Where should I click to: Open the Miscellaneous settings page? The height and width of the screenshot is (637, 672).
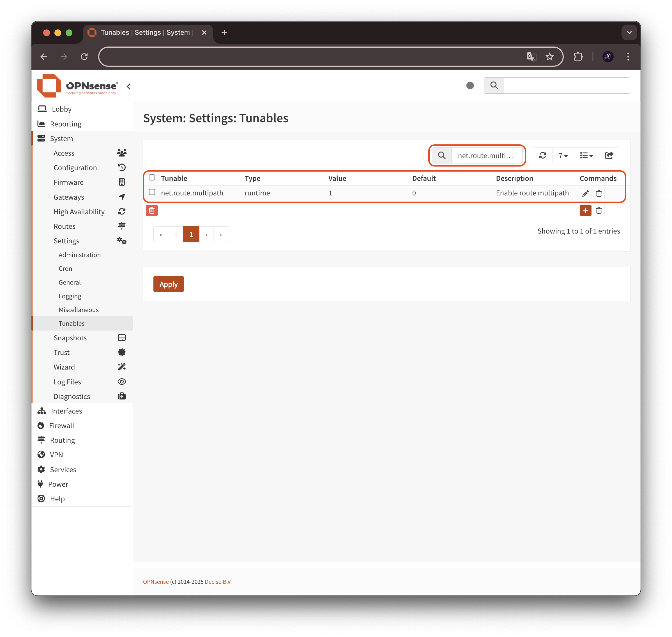(x=79, y=310)
